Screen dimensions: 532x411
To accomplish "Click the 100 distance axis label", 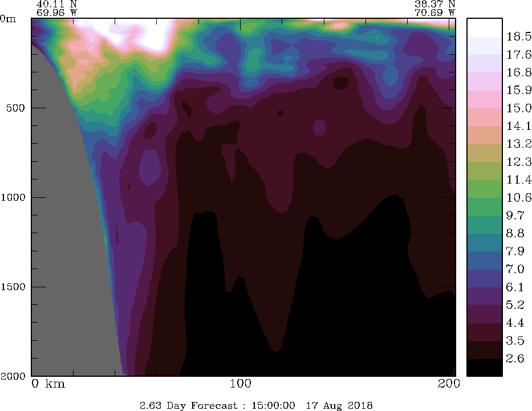I will [241, 384].
